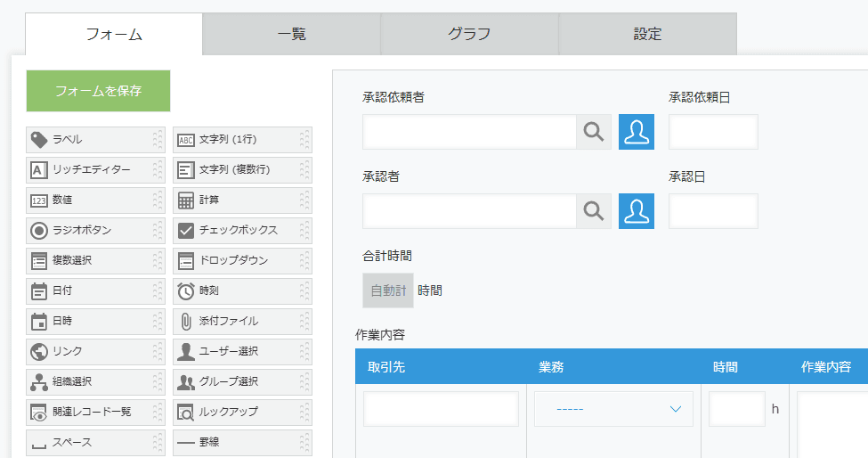Click the 時間 column header

(726, 367)
